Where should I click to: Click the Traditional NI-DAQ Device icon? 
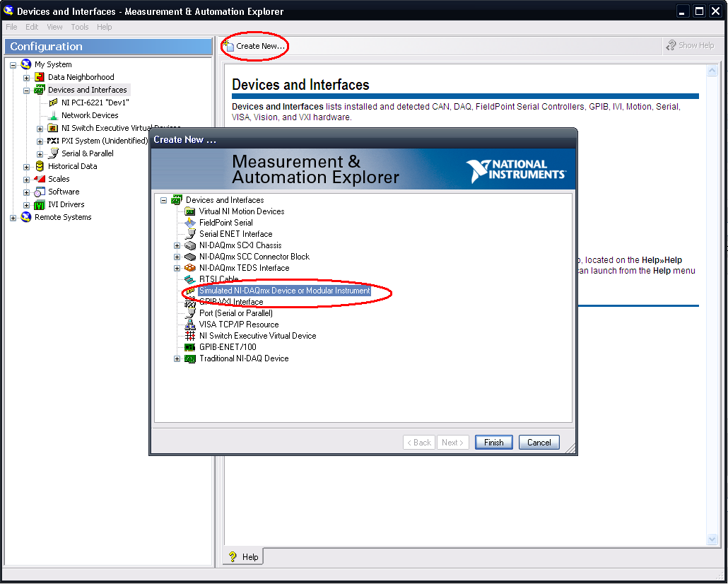(x=190, y=358)
